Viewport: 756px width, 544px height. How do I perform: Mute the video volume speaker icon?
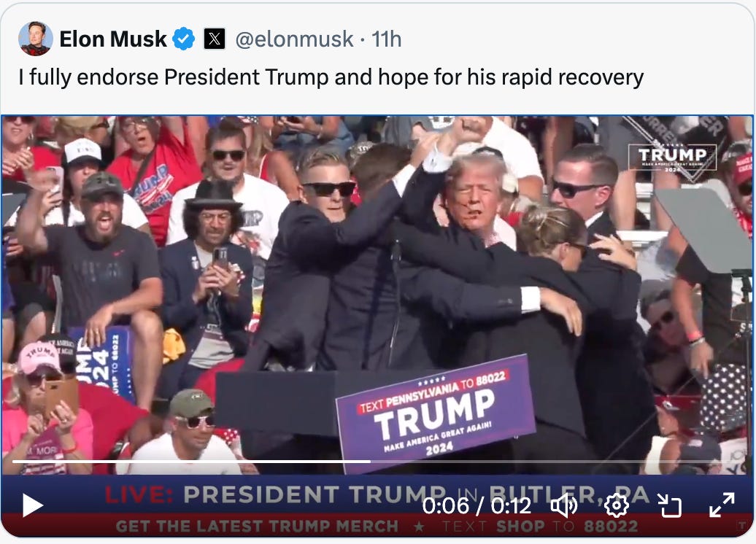[563, 506]
